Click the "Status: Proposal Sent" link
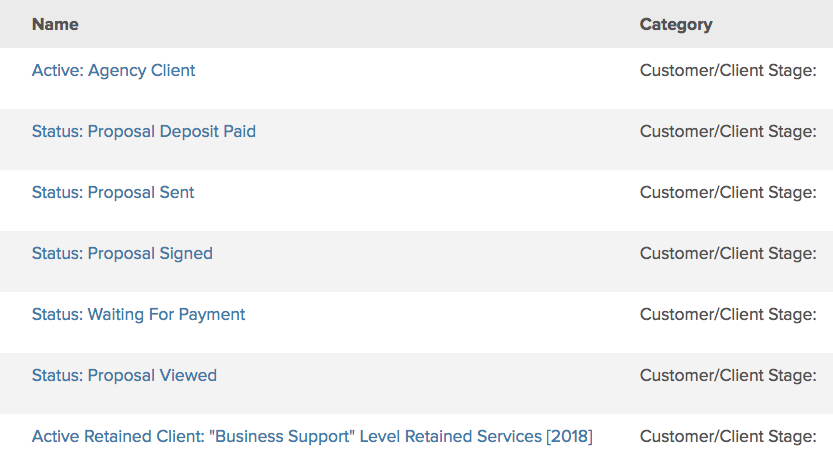The width and height of the screenshot is (833, 468). pos(113,192)
